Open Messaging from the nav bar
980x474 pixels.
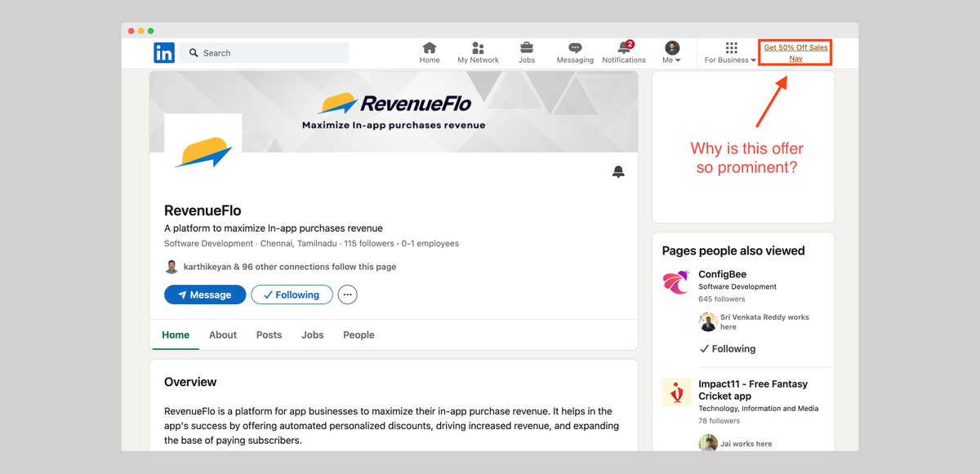pos(575,53)
